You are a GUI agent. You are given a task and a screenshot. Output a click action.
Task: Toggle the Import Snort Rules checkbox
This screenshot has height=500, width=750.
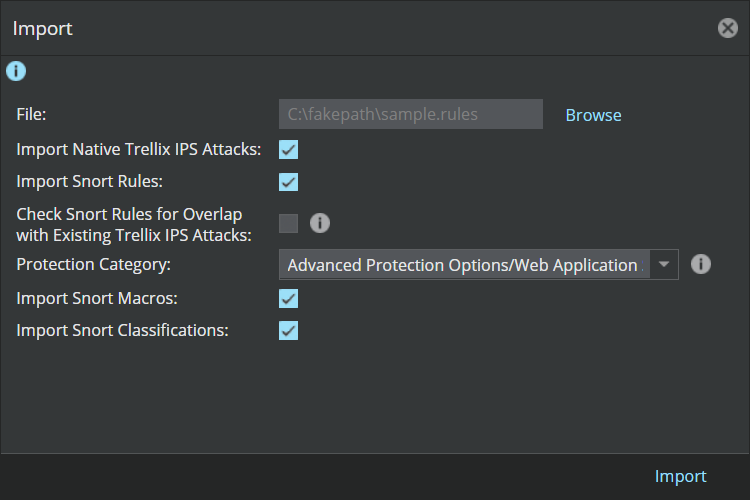pyautogui.click(x=288, y=182)
